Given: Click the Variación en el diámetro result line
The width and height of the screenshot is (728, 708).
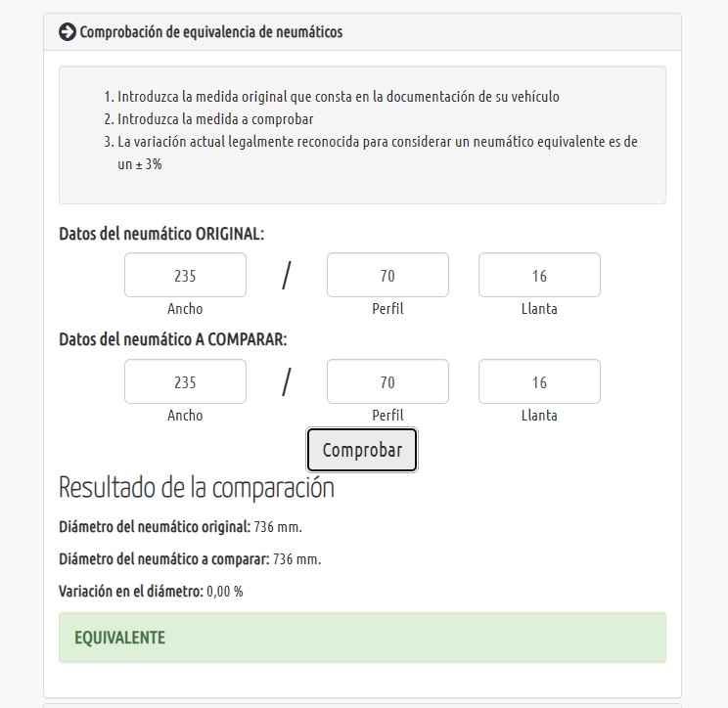Looking at the screenshot, I should click(151, 592).
